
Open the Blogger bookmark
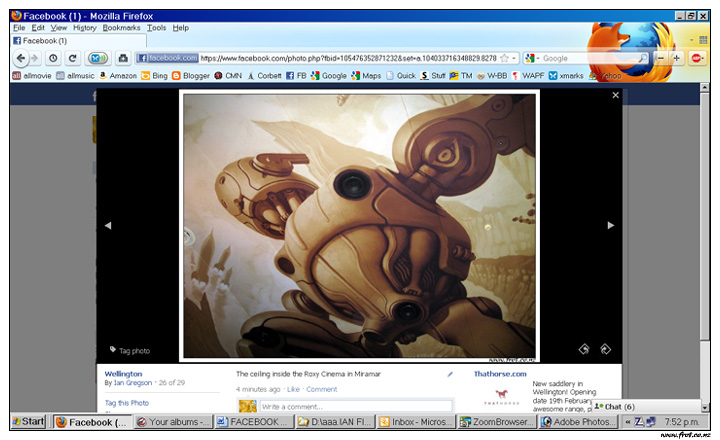tap(191, 76)
